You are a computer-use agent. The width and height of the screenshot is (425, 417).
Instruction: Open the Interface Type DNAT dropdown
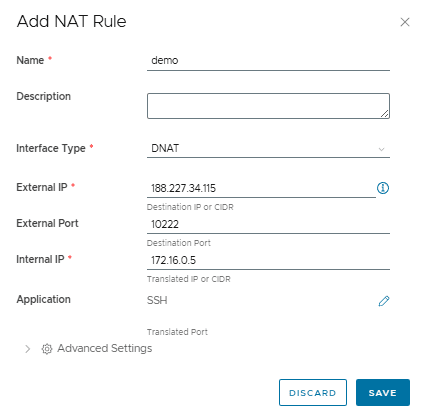[268, 148]
